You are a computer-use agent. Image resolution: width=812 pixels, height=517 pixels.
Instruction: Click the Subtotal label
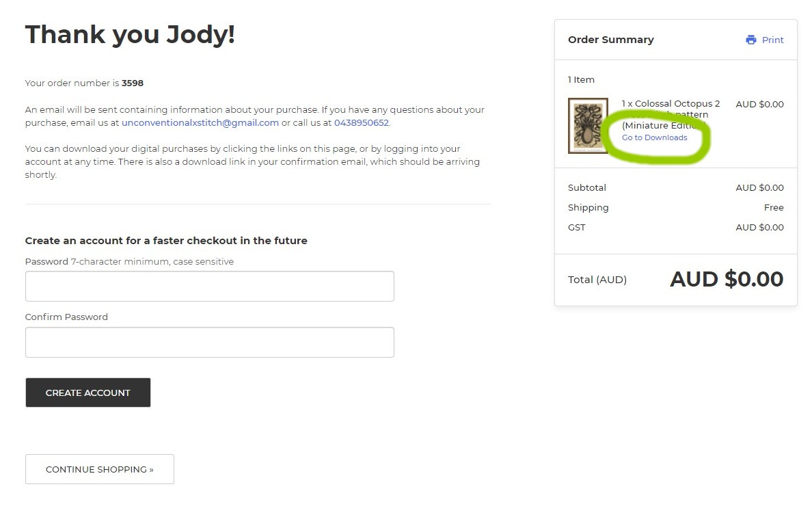pos(586,187)
